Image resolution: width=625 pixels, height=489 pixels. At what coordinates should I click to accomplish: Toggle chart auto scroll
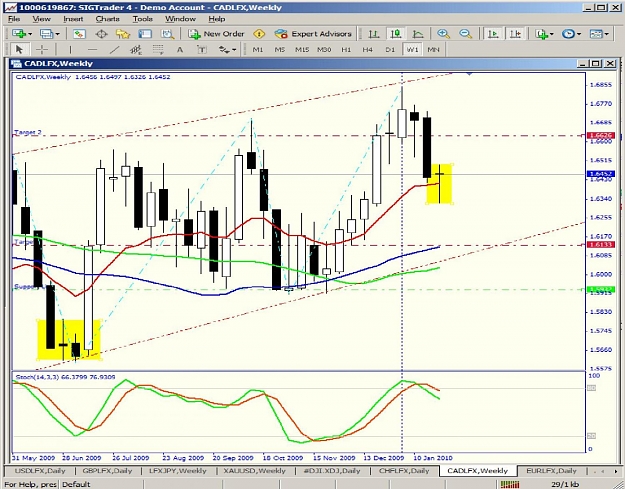[x=493, y=34]
